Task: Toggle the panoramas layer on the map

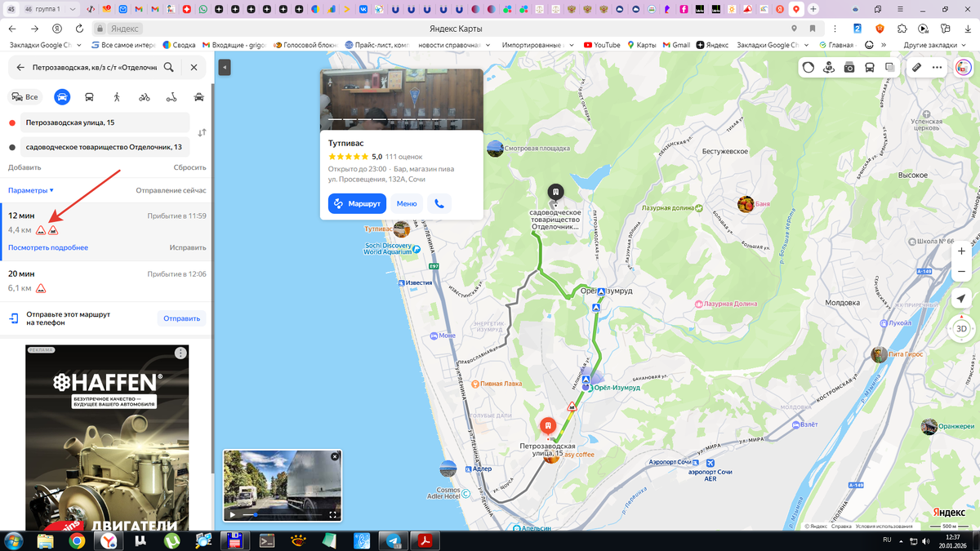Action: (829, 68)
